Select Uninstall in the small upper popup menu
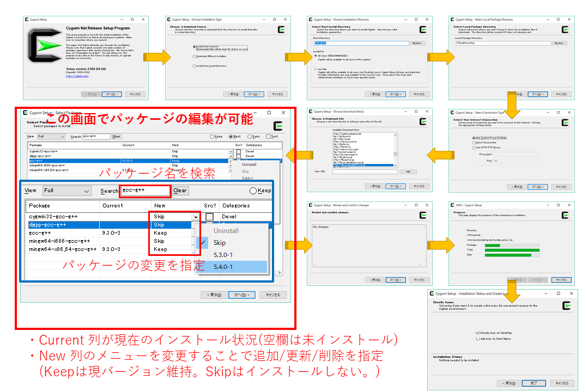This screenshot has width=588, height=392. (x=249, y=164)
